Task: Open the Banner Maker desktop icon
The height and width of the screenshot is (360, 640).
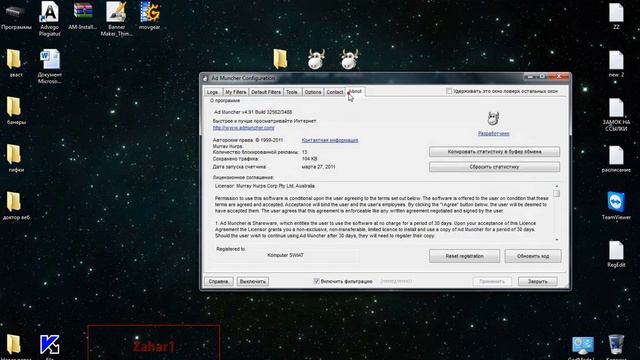Action: coord(116,18)
